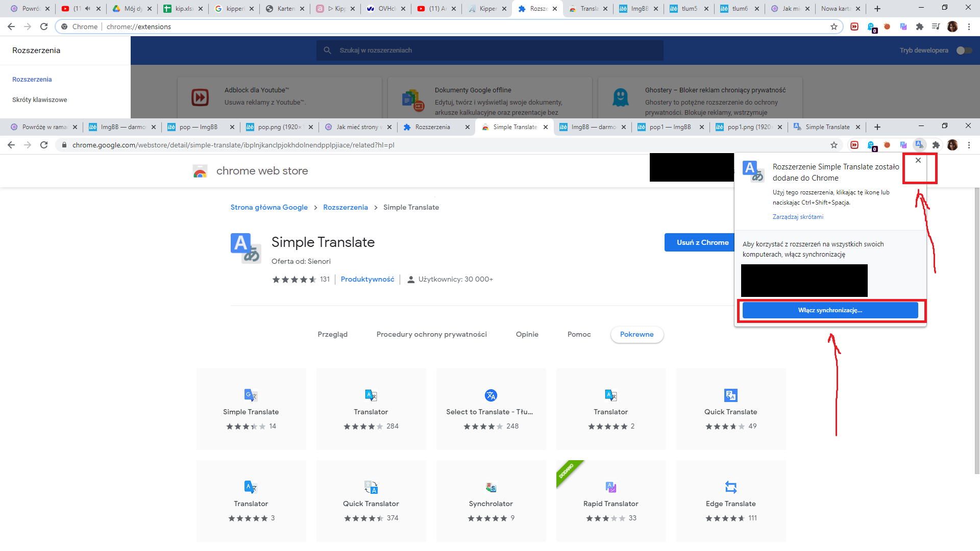The image size is (980, 551).
Task: Switch to the Przegląd tab
Action: 332,334
